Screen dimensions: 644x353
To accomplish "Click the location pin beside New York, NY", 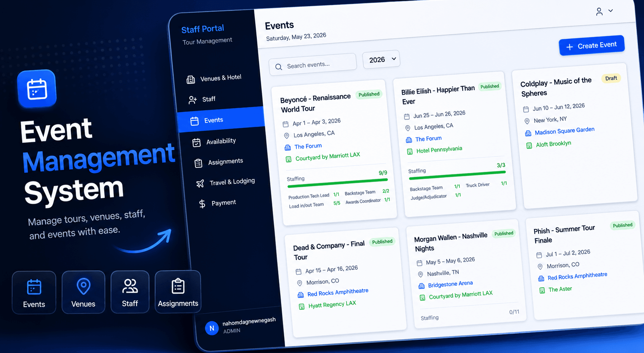I will [527, 121].
